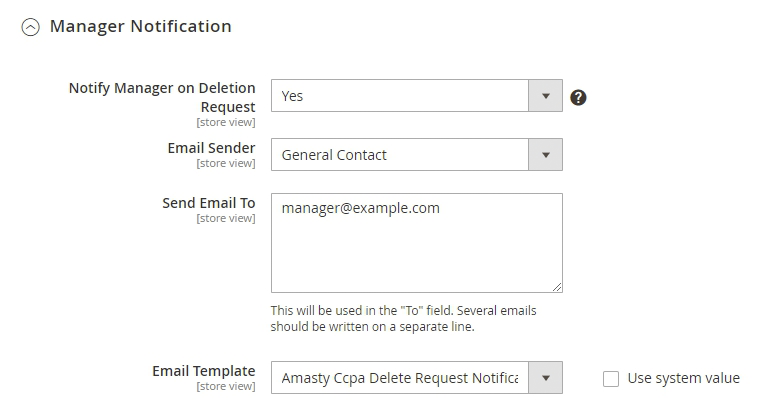765x408 pixels.
Task: Click the [store view] text under Email Template
Action: (x=226, y=386)
